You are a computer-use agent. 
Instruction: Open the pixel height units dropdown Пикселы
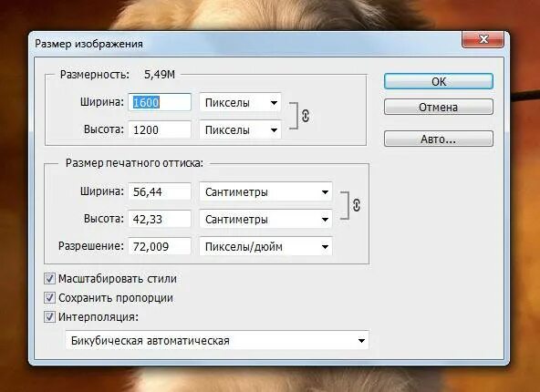point(240,129)
